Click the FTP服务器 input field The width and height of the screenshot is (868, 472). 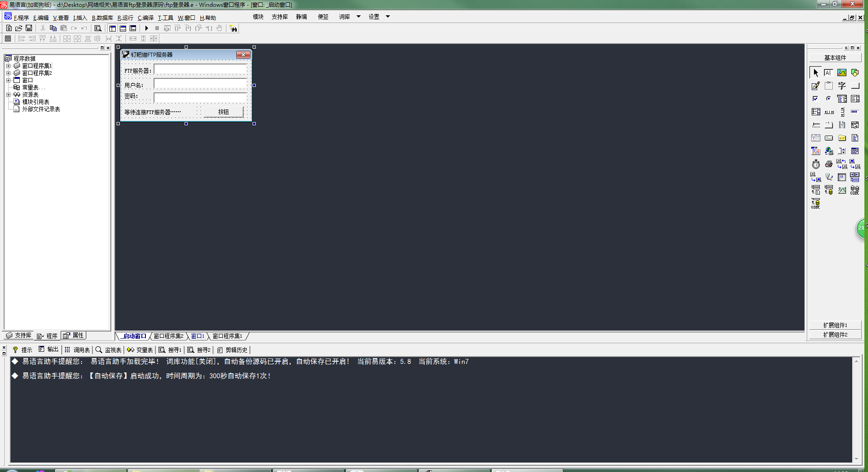coord(200,70)
